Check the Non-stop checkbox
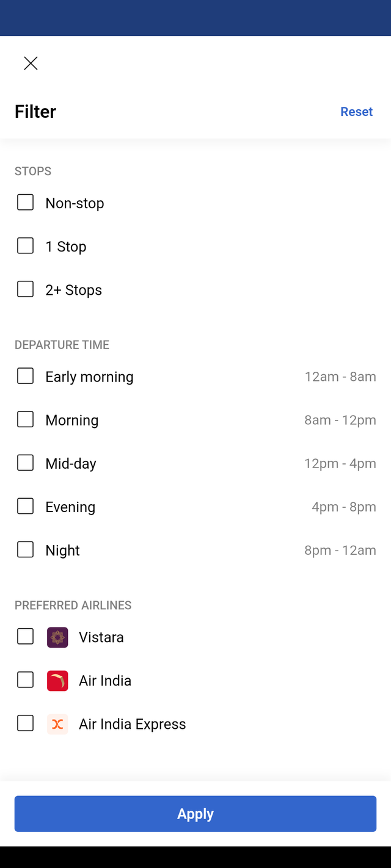Viewport: 391px width, 868px height. point(25,202)
